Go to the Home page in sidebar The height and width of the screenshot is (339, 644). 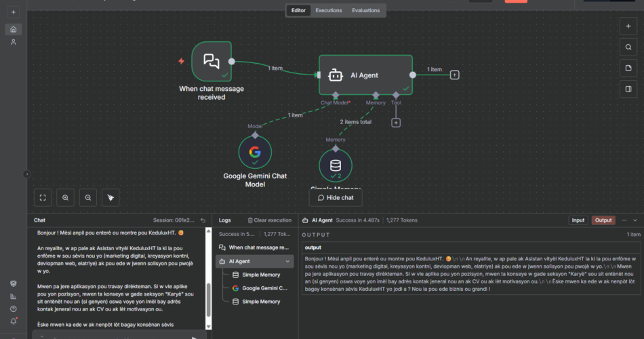point(14,29)
